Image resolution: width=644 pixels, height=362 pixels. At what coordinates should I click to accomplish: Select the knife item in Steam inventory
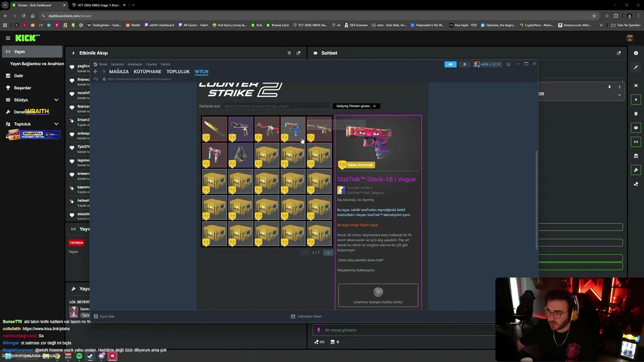pyautogui.click(x=215, y=129)
